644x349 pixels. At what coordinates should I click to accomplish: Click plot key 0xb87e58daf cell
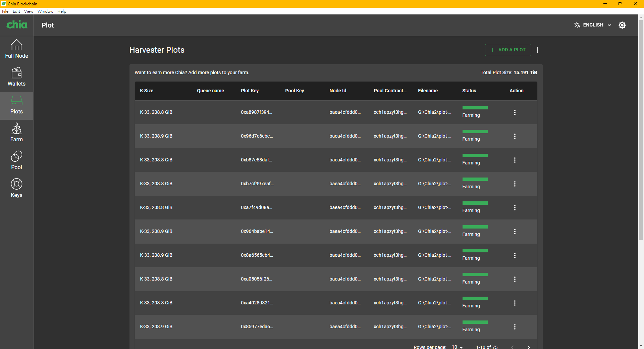point(256,160)
